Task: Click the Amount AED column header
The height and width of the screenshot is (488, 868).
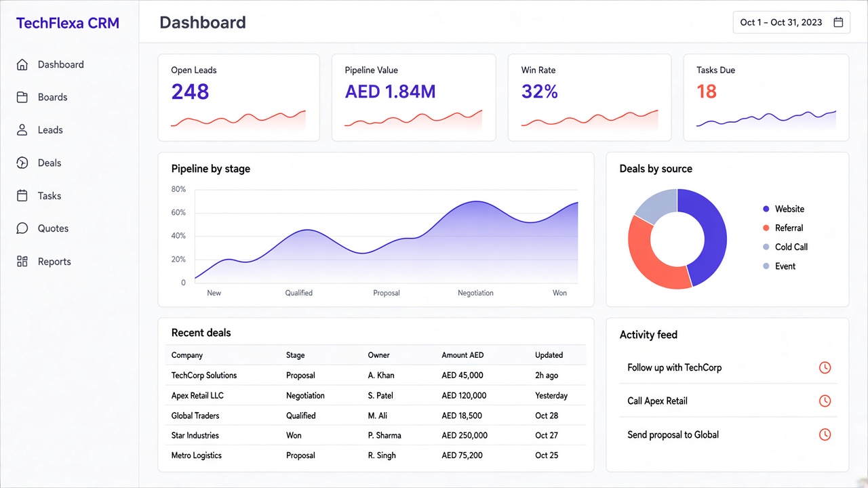Action: point(462,355)
